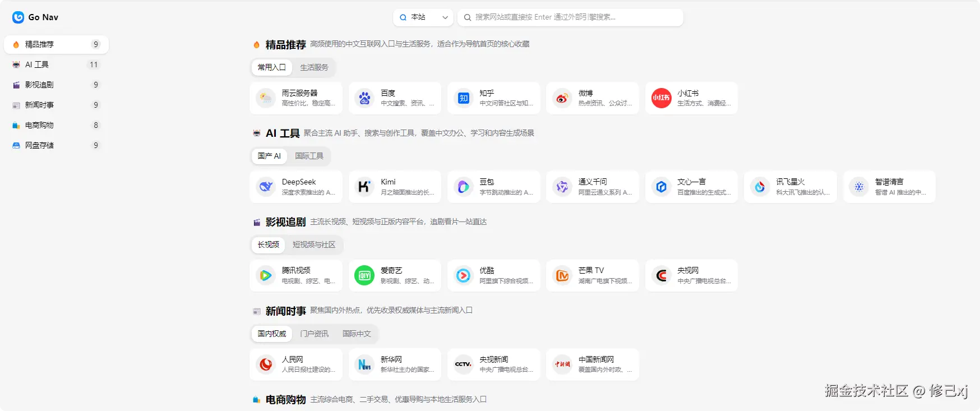This screenshot has height=411, width=980.
Task: Select the 长视频 tab
Action: 269,244
